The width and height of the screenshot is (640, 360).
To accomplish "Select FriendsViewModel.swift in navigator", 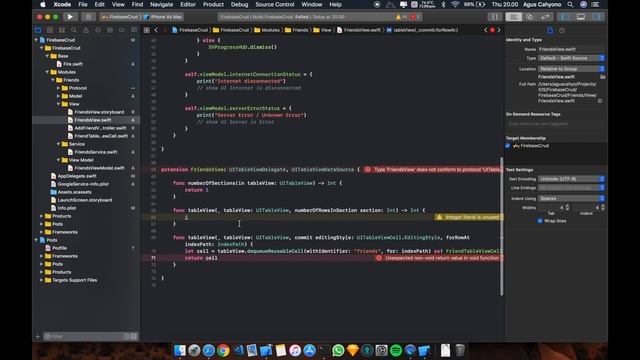I will (99, 168).
